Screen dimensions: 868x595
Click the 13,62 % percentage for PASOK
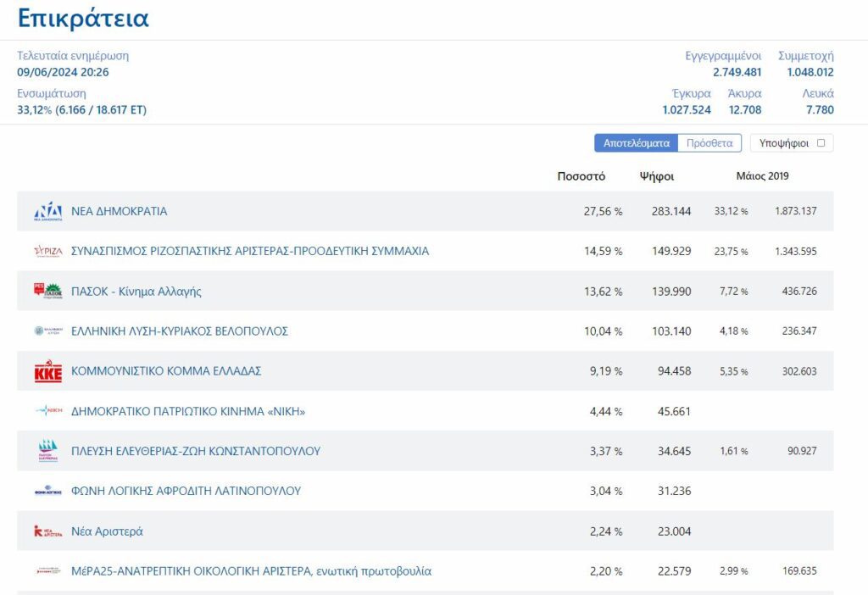point(603,291)
